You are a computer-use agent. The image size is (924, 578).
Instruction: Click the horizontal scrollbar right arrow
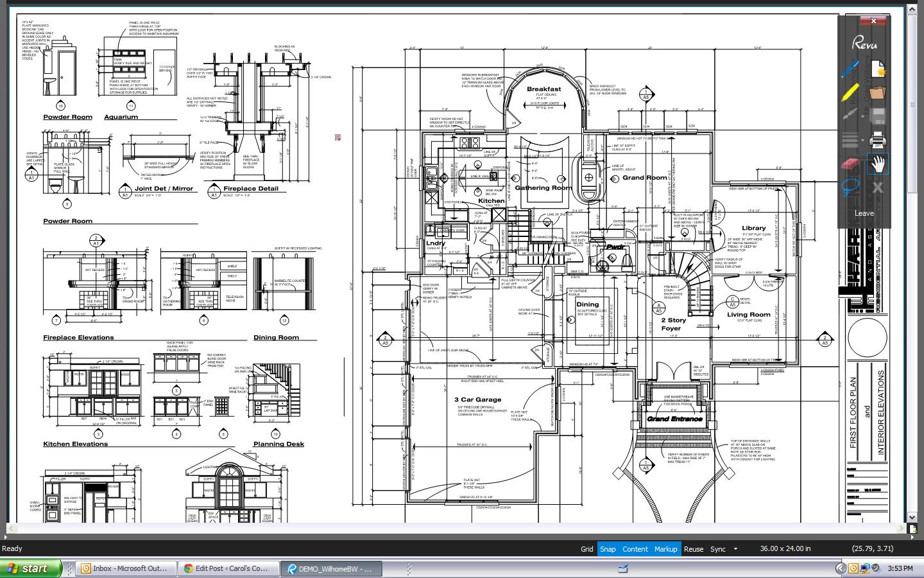902,528
